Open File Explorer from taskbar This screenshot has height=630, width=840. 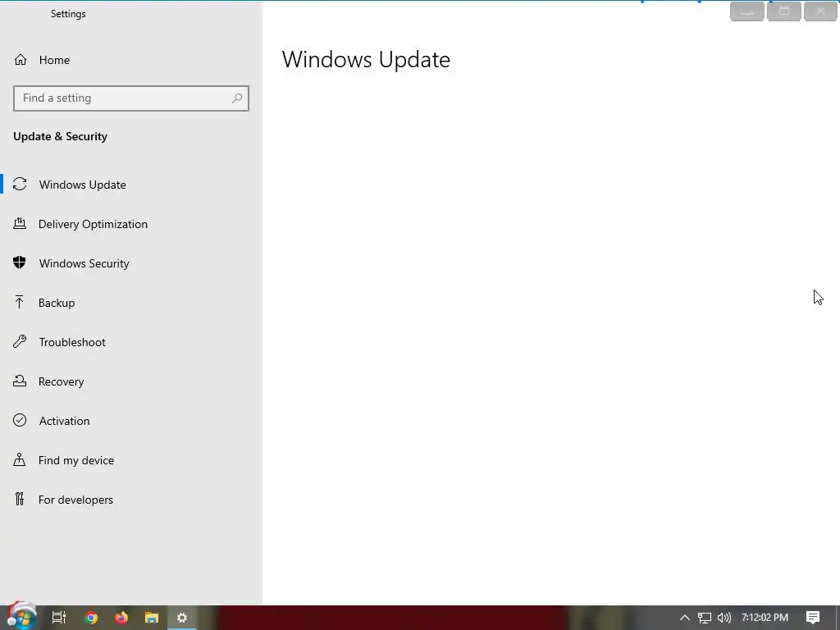coord(152,618)
